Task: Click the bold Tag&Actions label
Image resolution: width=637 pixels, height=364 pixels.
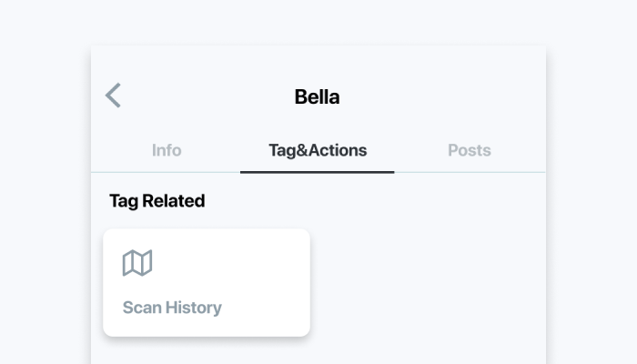Action: tap(318, 150)
